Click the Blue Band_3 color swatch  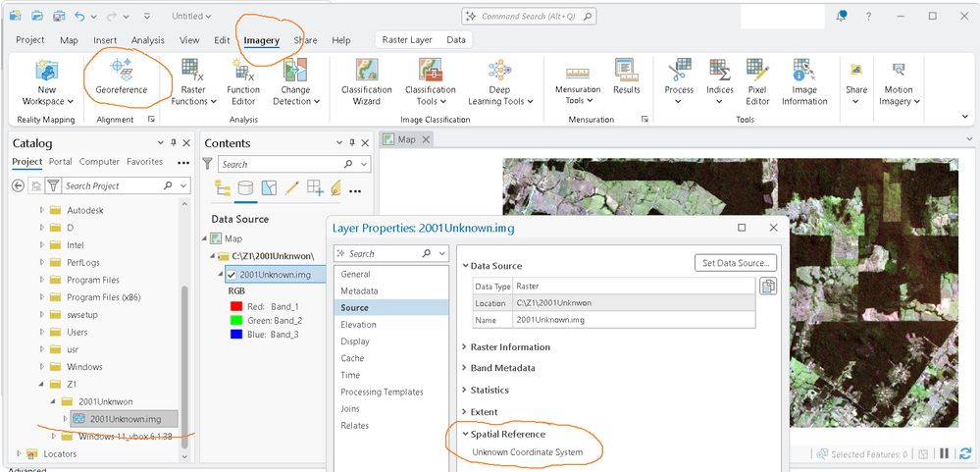tap(236, 335)
